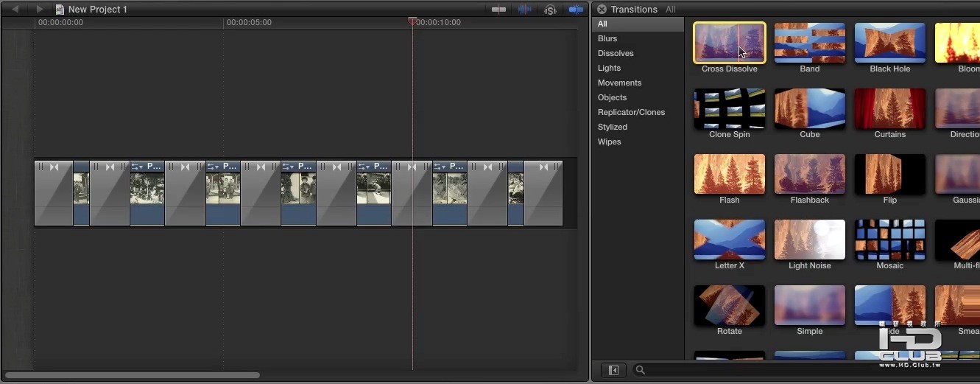The width and height of the screenshot is (980, 384).
Task: Click the magnifier icon in transitions search
Action: click(641, 370)
